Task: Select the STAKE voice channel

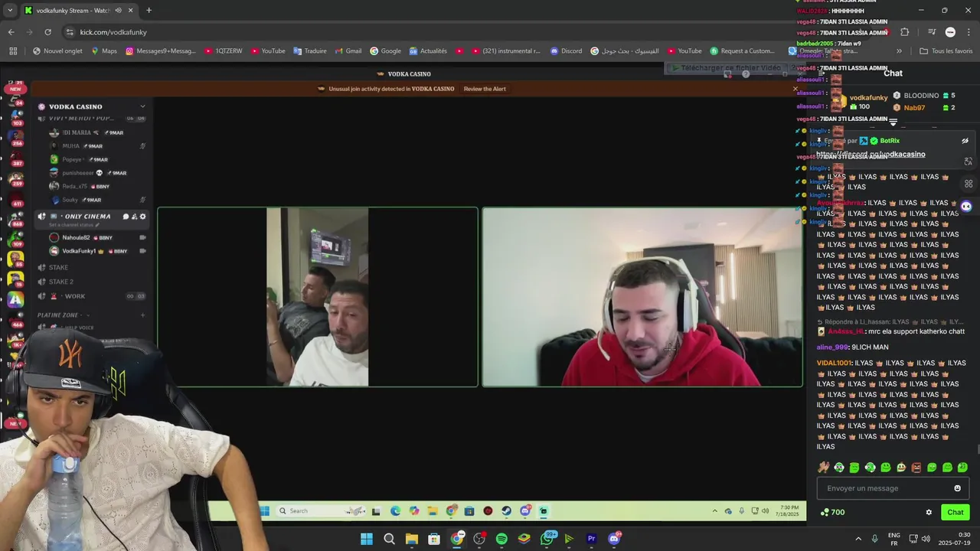Action: tap(58, 267)
